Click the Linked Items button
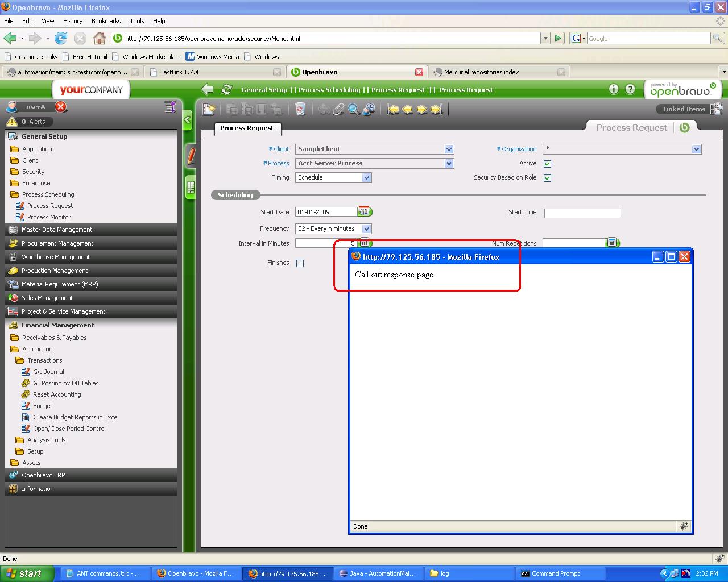Screen dimensions: 728x582 684,109
